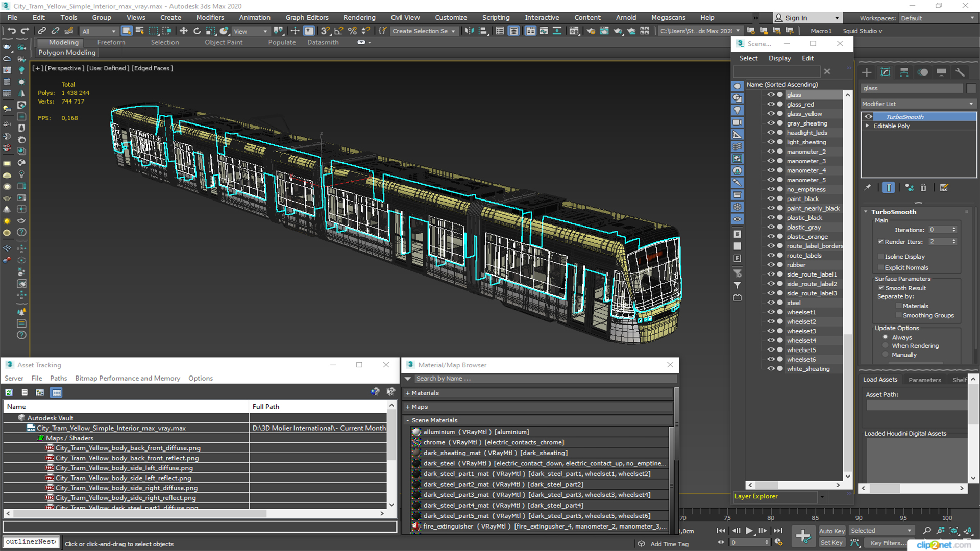Open the Create tab plus icon in command panel
Image resolution: width=980 pixels, height=551 pixels.
point(867,72)
